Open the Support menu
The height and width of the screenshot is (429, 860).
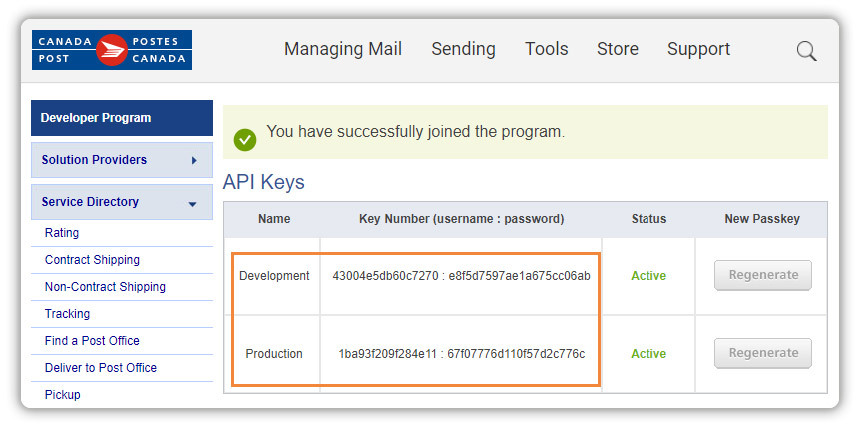(x=698, y=49)
